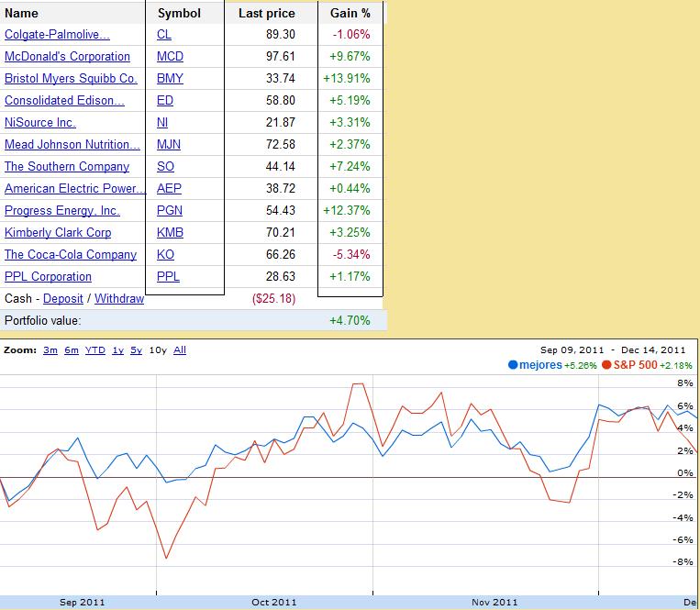700x610 pixels.
Task: Click the PPL ticker symbol link
Action: (168, 277)
